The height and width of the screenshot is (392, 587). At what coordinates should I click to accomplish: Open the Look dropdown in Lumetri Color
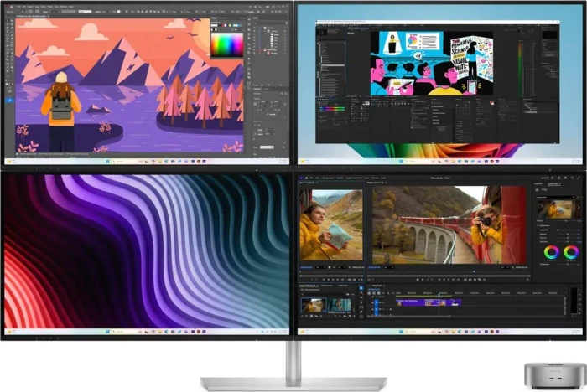555,197
